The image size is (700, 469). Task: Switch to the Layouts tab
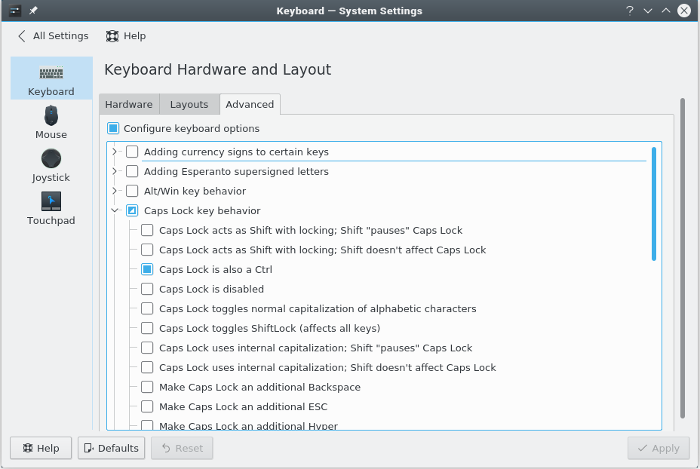pos(189,104)
